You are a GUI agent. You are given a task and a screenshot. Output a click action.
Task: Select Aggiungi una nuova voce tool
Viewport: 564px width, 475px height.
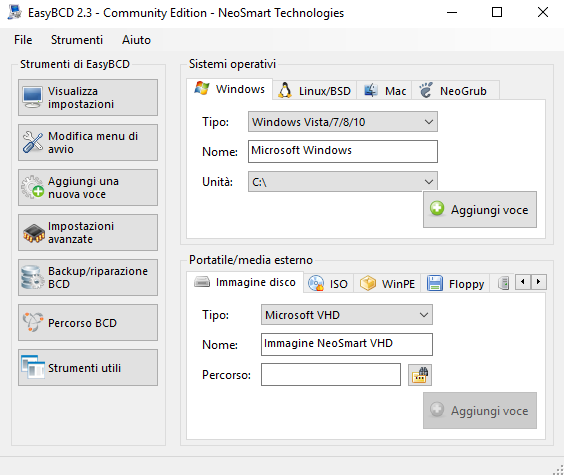(x=88, y=187)
